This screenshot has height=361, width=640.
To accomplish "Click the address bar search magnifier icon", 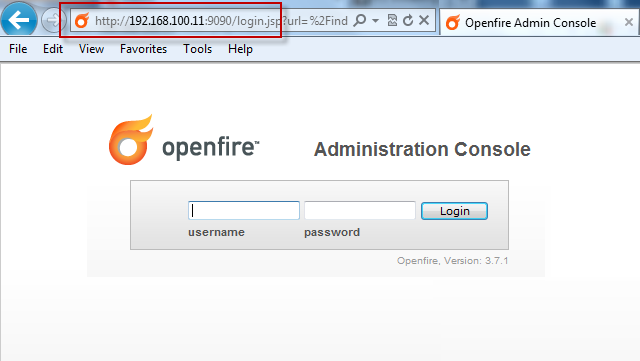I will pos(360,20).
